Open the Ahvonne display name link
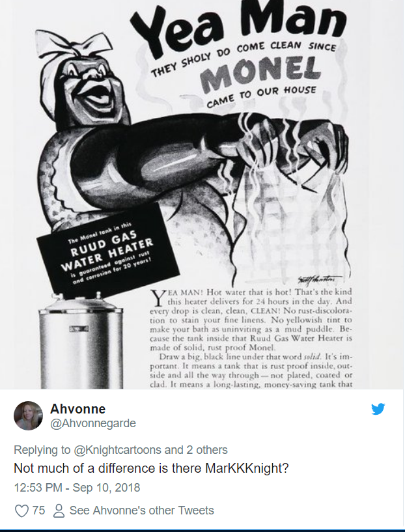The height and width of the screenshot is (532, 405). pyautogui.click(x=77, y=409)
